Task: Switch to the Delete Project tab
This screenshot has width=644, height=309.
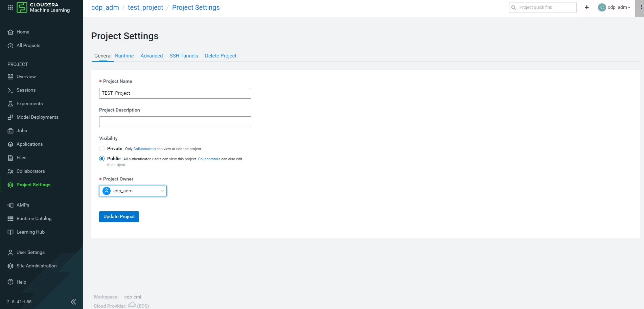Action: 221,56
